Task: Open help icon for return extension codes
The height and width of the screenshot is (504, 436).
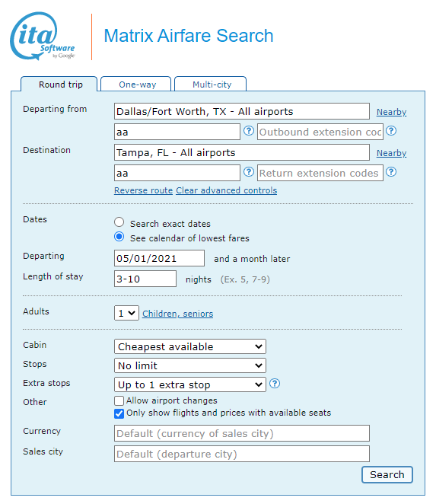Action: pos(391,172)
